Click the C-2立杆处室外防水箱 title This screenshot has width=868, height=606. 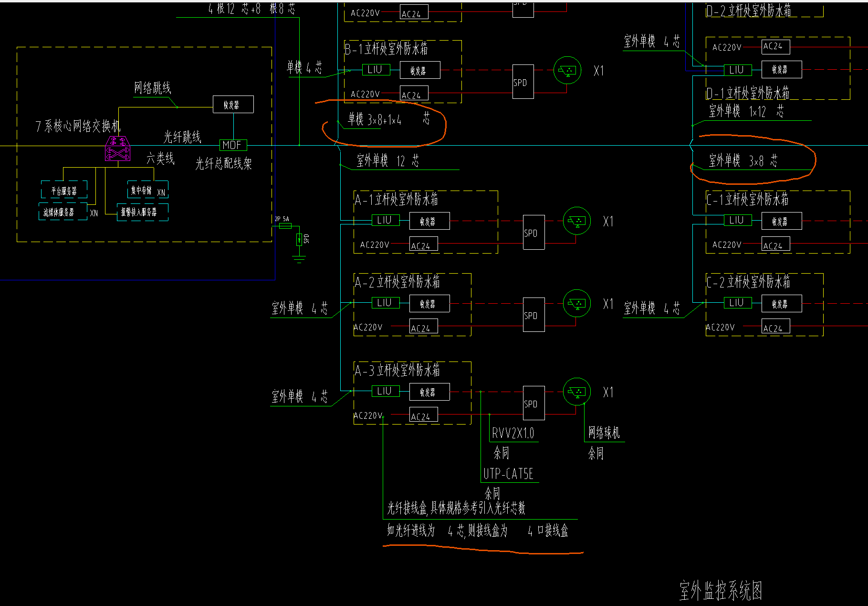749,282
